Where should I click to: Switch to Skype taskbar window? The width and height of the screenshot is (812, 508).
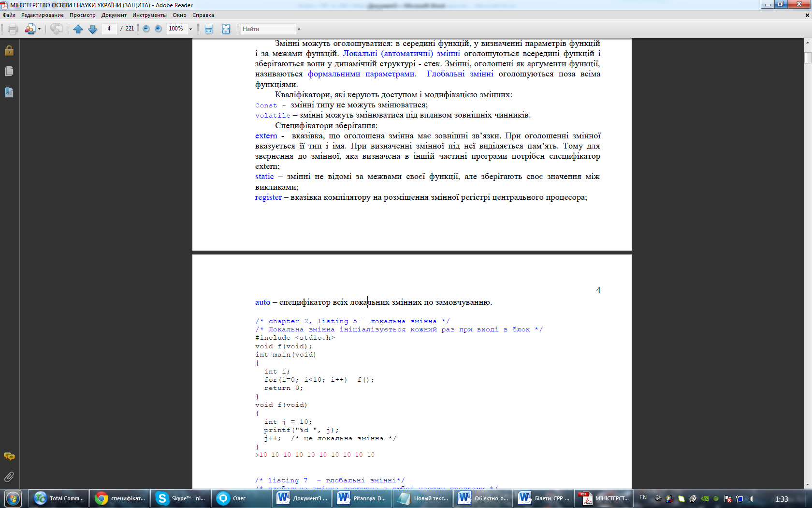180,498
